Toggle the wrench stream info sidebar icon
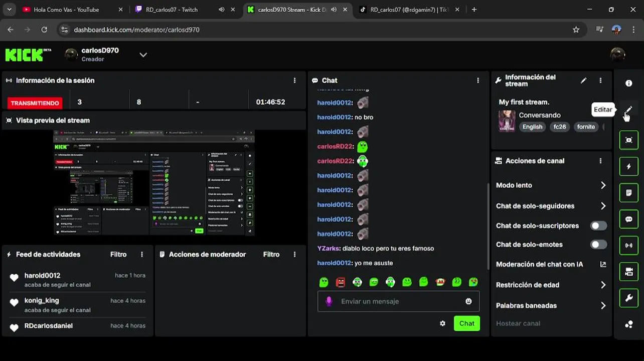The width and height of the screenshot is (644, 361). pyautogui.click(x=628, y=298)
